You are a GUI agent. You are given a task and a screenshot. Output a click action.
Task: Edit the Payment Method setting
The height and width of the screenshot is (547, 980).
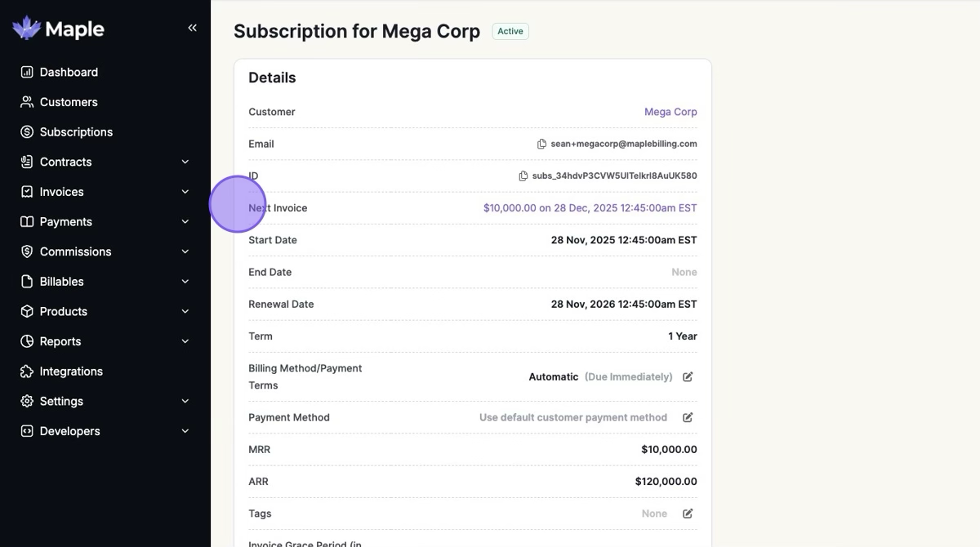[688, 417]
